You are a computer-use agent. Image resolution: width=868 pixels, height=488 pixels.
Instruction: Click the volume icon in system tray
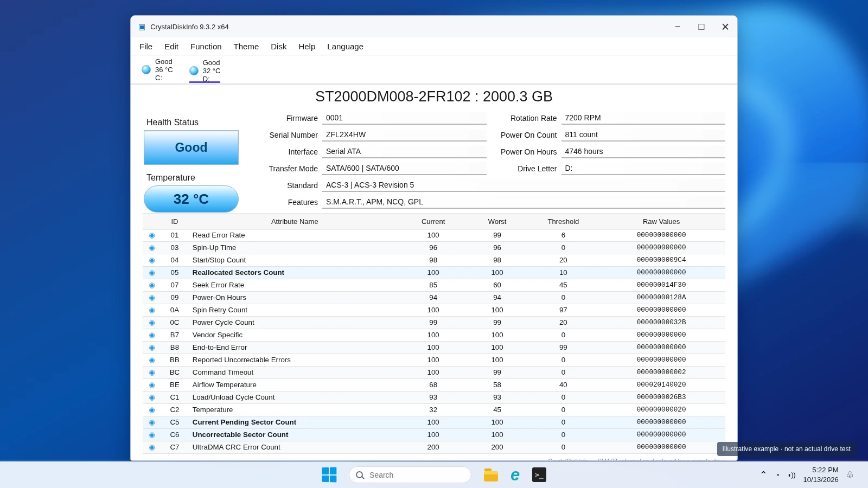pos(792,475)
